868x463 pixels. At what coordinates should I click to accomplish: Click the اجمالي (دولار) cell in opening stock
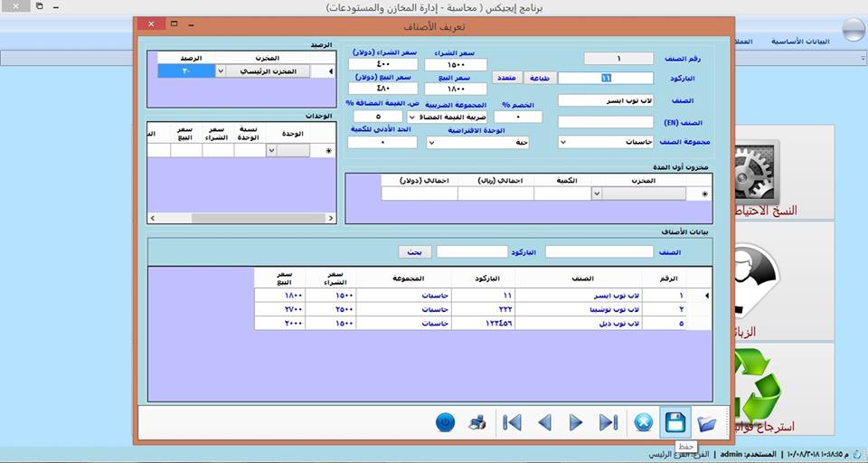tap(420, 194)
